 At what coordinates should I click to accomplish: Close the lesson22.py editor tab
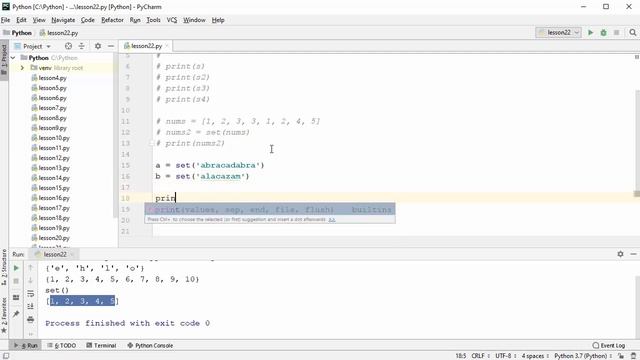tap(167, 46)
